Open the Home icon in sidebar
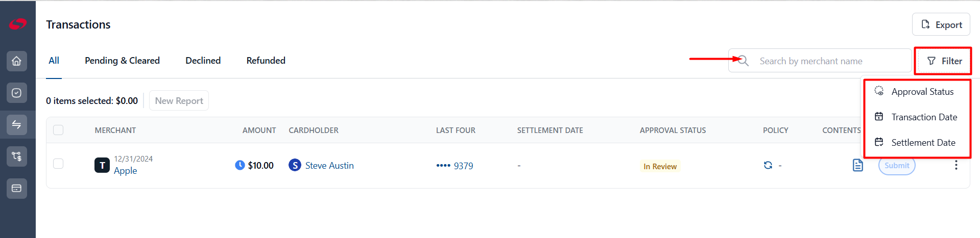 [x=17, y=61]
